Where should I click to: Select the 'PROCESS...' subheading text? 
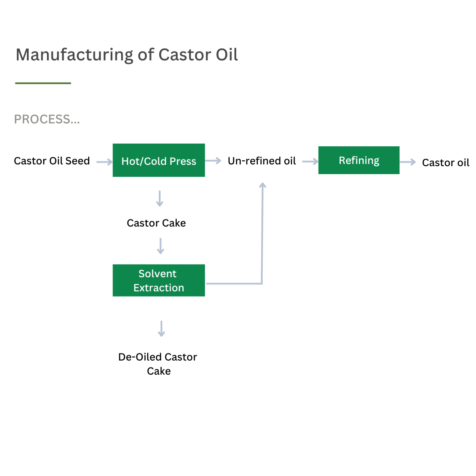coord(47,119)
